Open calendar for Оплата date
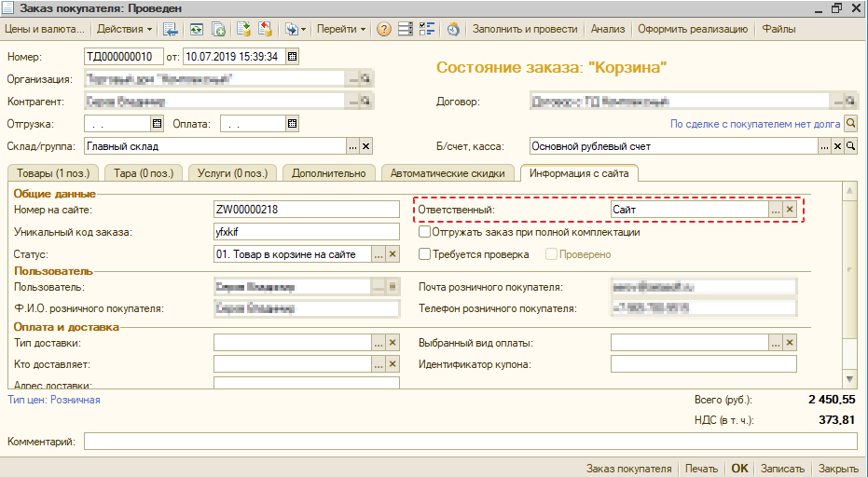This screenshot has height=477, width=868. click(293, 123)
